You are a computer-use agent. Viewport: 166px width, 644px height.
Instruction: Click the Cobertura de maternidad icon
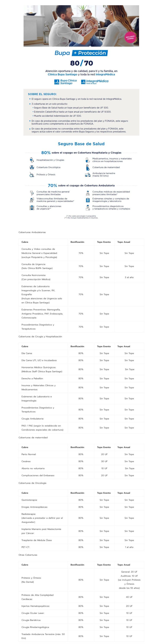(x=88, y=167)
